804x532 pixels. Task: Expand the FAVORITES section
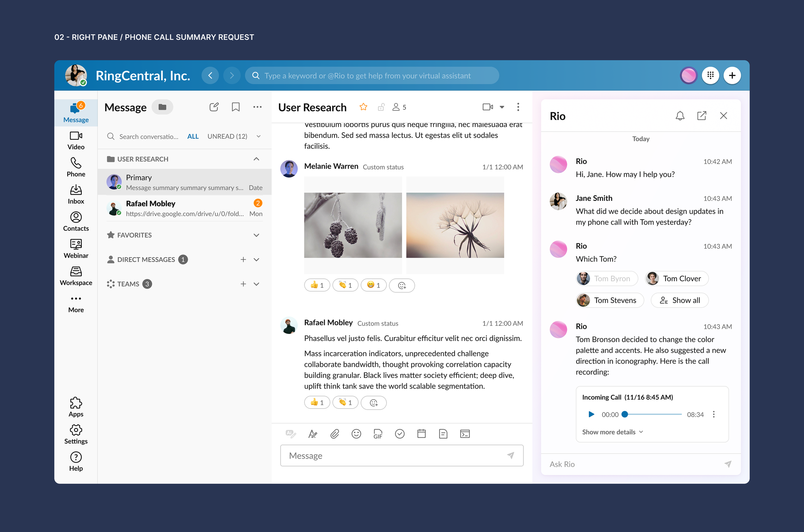256,235
